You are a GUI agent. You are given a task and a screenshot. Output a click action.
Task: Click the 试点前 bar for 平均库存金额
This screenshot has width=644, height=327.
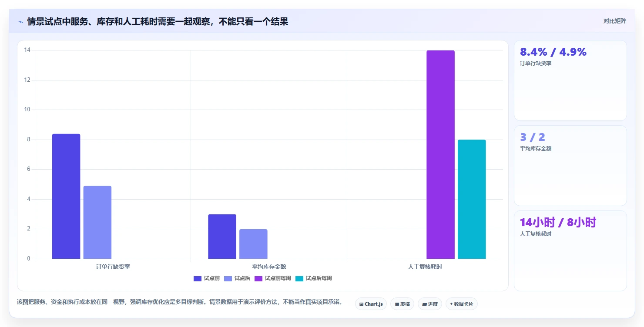click(x=222, y=237)
